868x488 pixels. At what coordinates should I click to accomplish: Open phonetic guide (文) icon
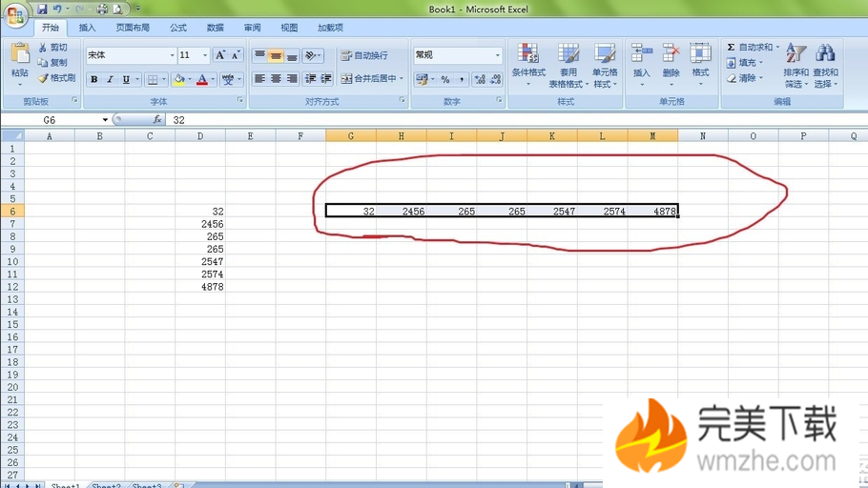tap(228, 80)
